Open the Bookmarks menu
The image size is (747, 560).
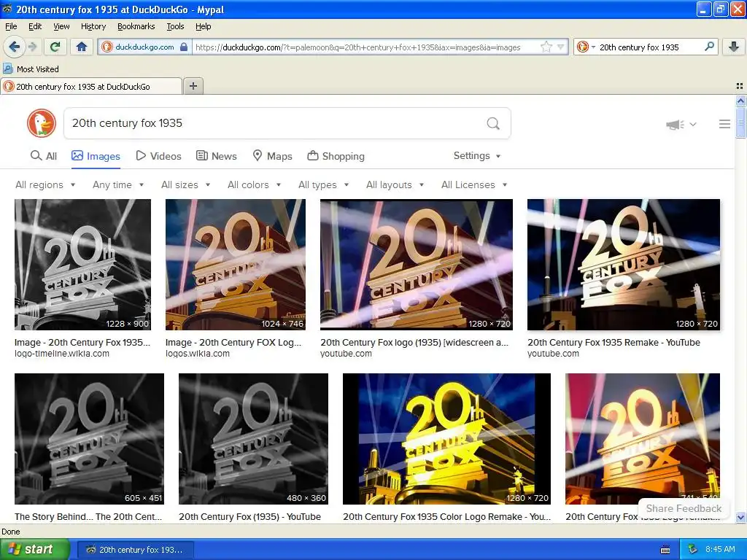click(x=136, y=26)
